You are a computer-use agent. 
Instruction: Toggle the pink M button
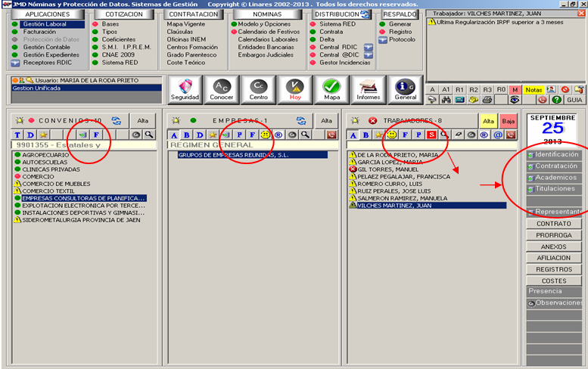click(515, 90)
